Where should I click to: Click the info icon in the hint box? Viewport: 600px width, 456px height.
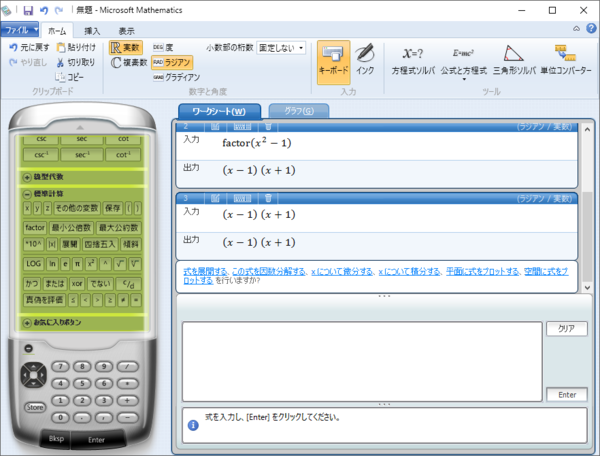(x=193, y=425)
